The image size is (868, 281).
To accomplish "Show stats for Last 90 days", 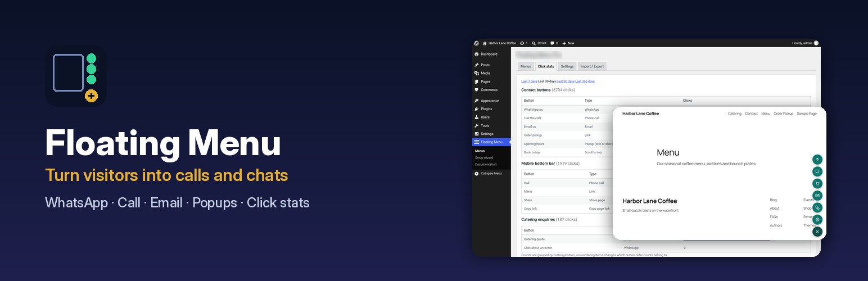I will click(565, 81).
